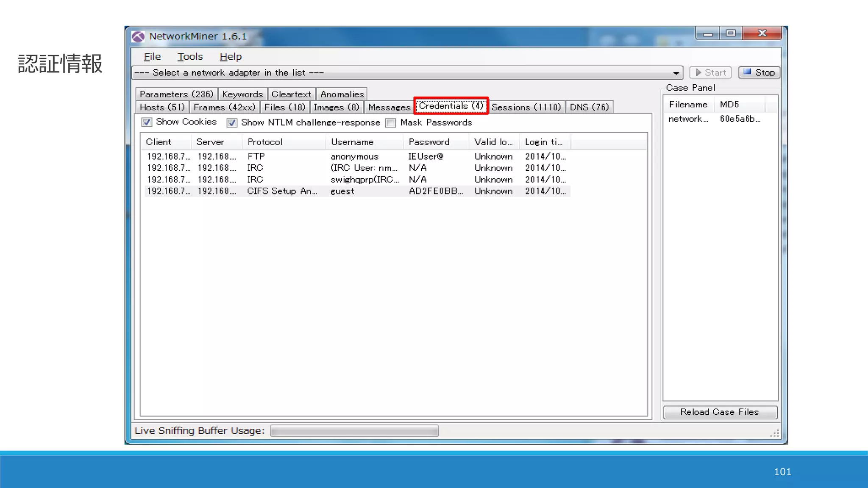Click the NetworkMiner logo icon in title bar
The height and width of the screenshot is (488, 868).
coord(138,37)
